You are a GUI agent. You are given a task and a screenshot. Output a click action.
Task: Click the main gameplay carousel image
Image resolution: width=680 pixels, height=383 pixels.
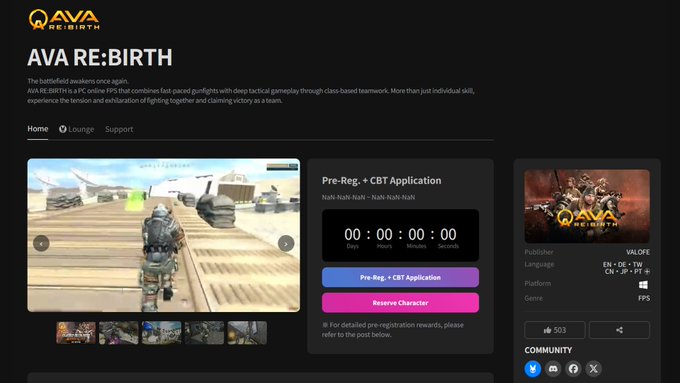point(163,235)
